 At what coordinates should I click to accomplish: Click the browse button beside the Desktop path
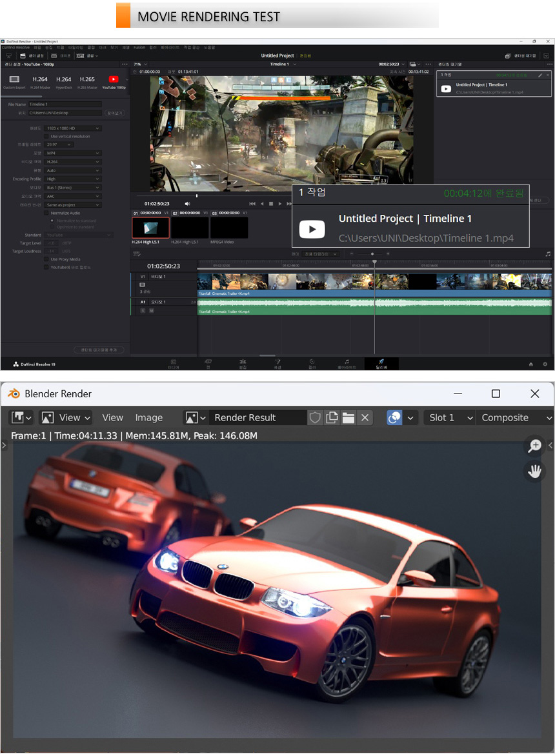[114, 113]
